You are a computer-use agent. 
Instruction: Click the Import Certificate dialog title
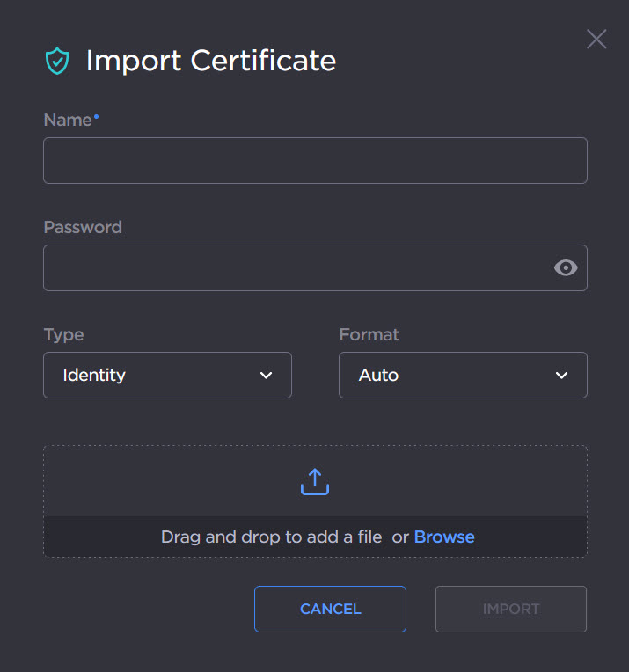click(211, 61)
